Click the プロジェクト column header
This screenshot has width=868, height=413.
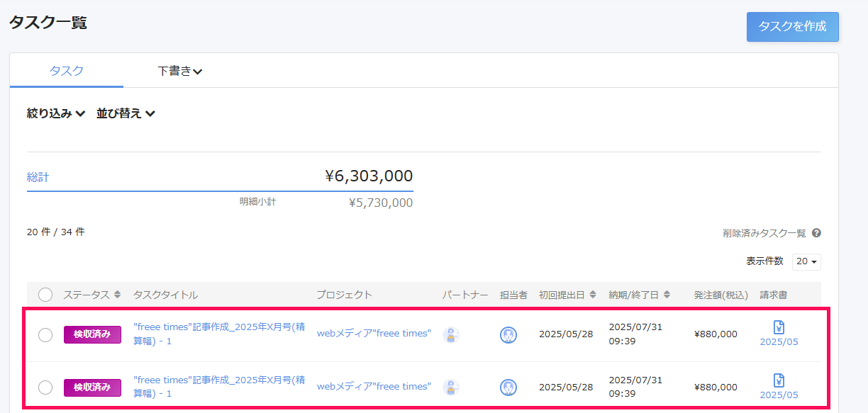345,295
